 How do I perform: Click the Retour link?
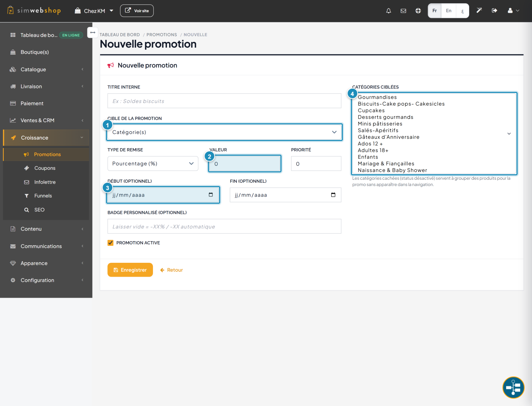tap(172, 270)
